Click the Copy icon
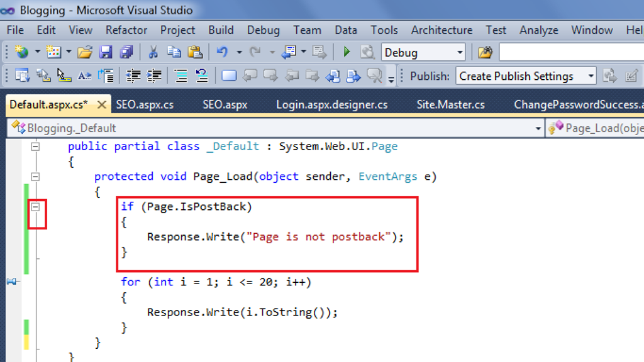The height and width of the screenshot is (362, 644). 174,52
